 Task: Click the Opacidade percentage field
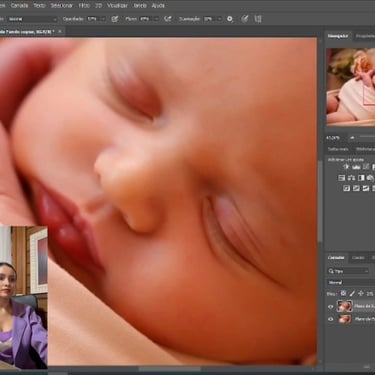(93, 19)
